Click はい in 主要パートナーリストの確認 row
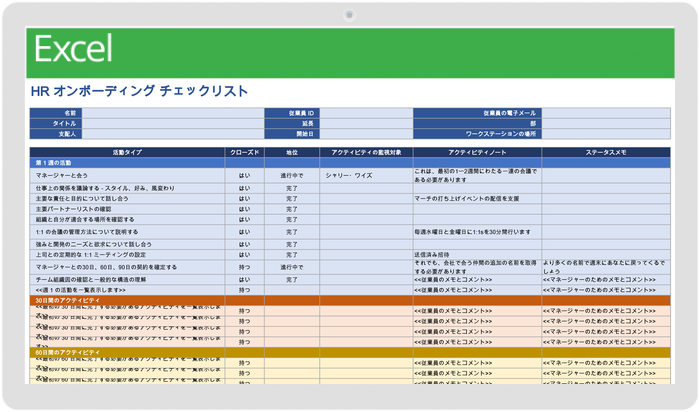This screenshot has height=412, width=700. click(x=245, y=209)
